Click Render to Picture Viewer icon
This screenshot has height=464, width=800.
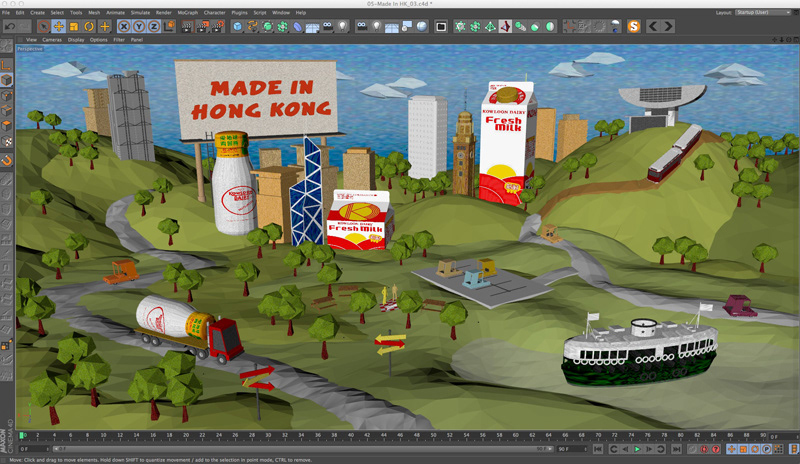(x=203, y=26)
